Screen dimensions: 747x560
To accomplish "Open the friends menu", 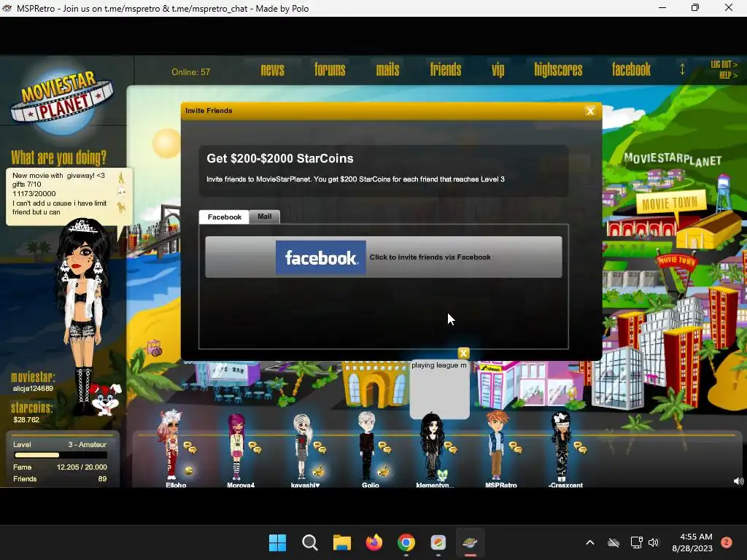I will (x=446, y=70).
